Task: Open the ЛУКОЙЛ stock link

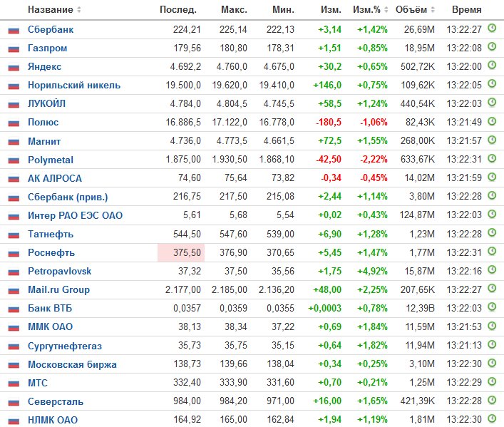Action: tap(46, 103)
